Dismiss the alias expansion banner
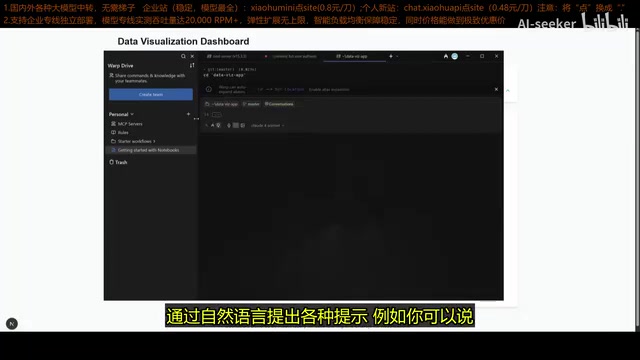The image size is (640, 360). tap(496, 89)
